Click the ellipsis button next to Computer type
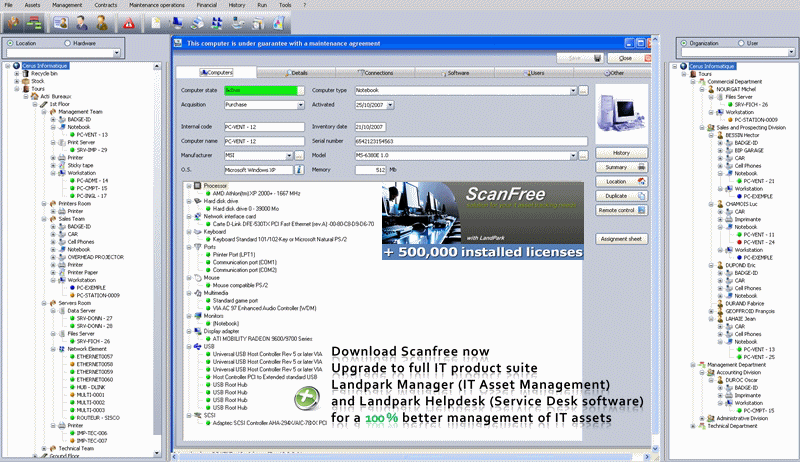This screenshot has width=800, height=462. 583,90
